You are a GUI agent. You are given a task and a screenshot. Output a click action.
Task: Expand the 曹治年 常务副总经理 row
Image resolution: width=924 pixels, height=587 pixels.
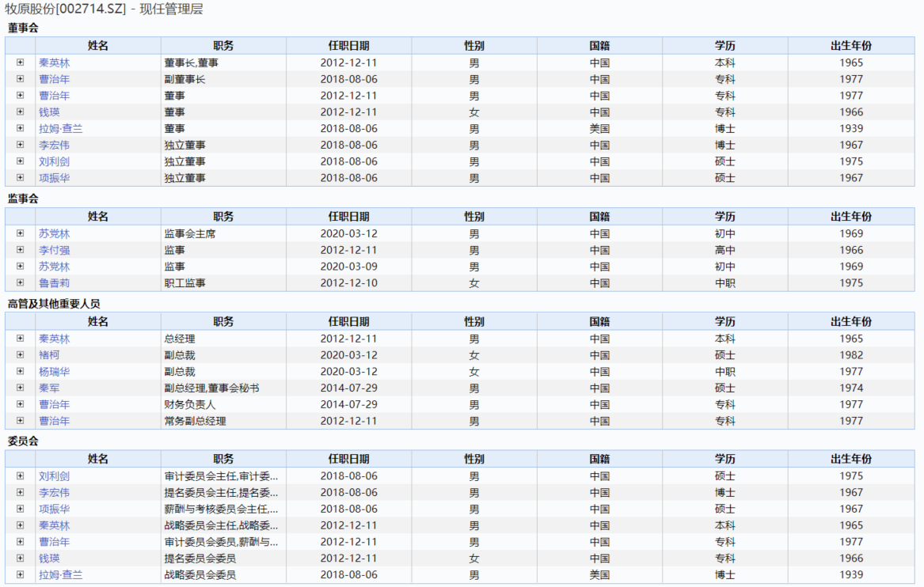[x=20, y=421]
